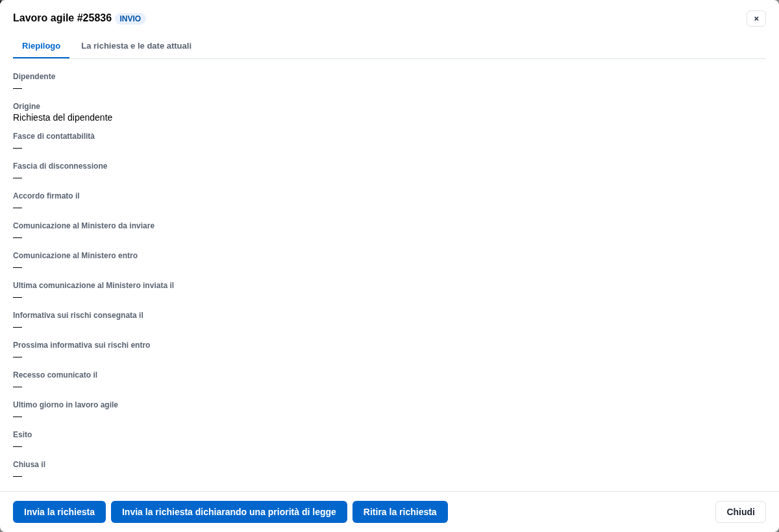The image size is (779, 532).
Task: Click the Dipendente label
Action: coord(34,77)
